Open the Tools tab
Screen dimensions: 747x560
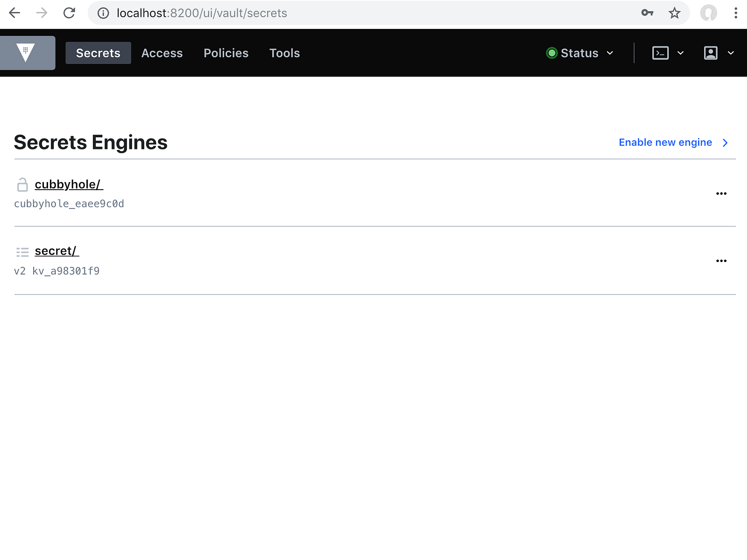(284, 53)
